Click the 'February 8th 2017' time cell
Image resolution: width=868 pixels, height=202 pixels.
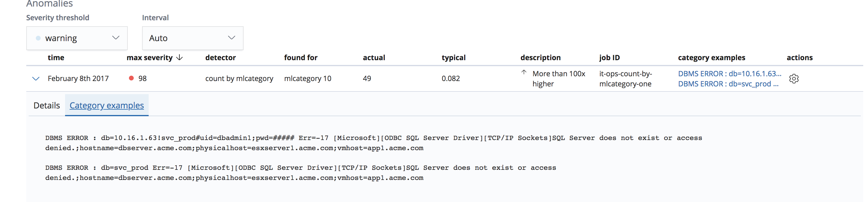coord(78,78)
